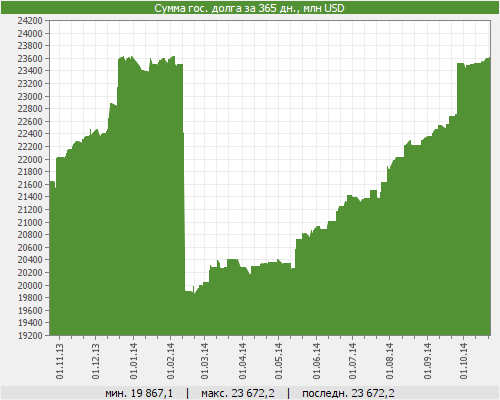500x400 pixels.
Task: Click the 01.12.13 date label
Action: [x=96, y=361]
